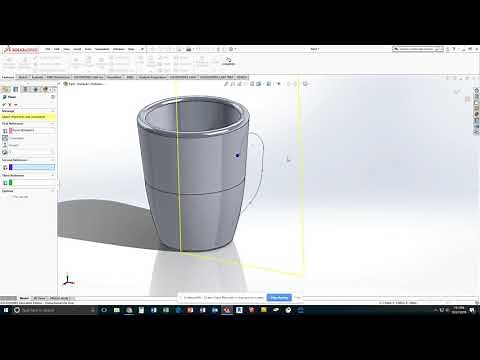Collapse the Message section
The image size is (480, 360).
[x=53, y=111]
